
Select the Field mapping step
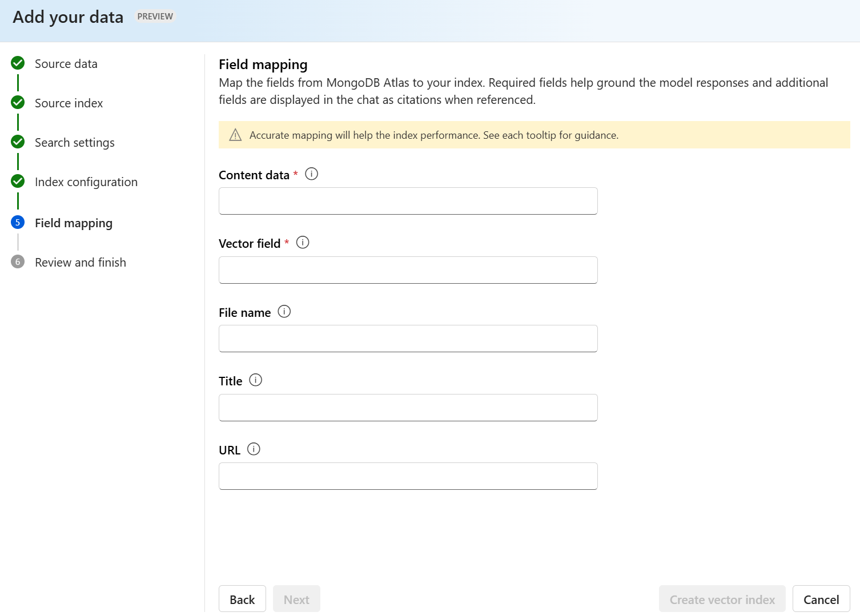click(x=73, y=223)
